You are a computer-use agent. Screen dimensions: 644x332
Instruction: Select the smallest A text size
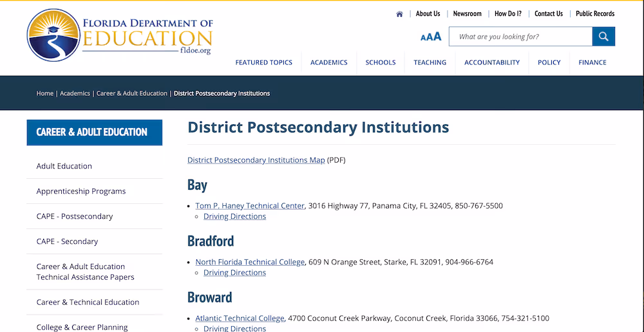point(422,38)
